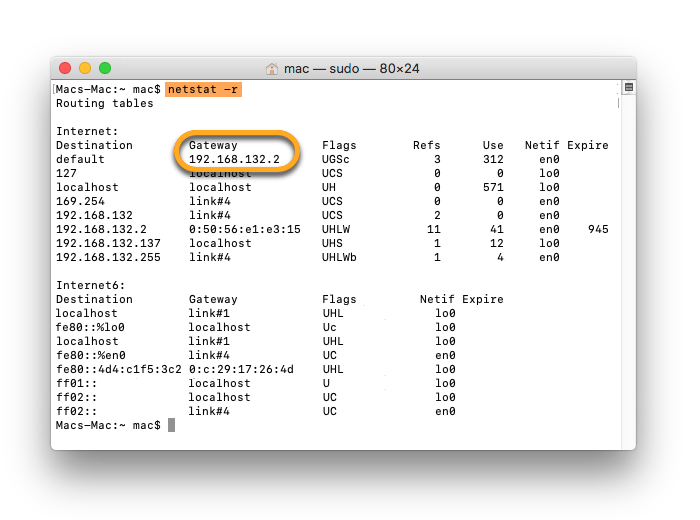The height and width of the screenshot is (520, 700).
Task: Click the destination 192.168.132.137
Action: click(108, 243)
